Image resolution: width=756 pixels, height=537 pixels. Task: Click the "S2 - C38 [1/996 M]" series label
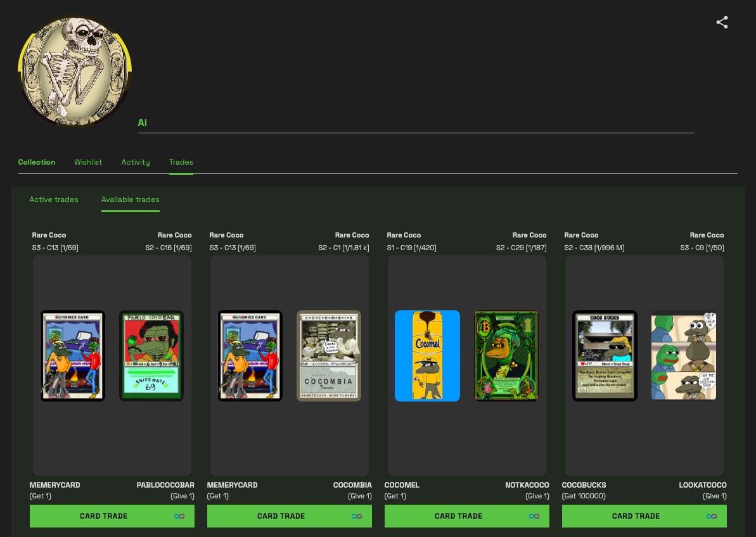[x=594, y=248]
